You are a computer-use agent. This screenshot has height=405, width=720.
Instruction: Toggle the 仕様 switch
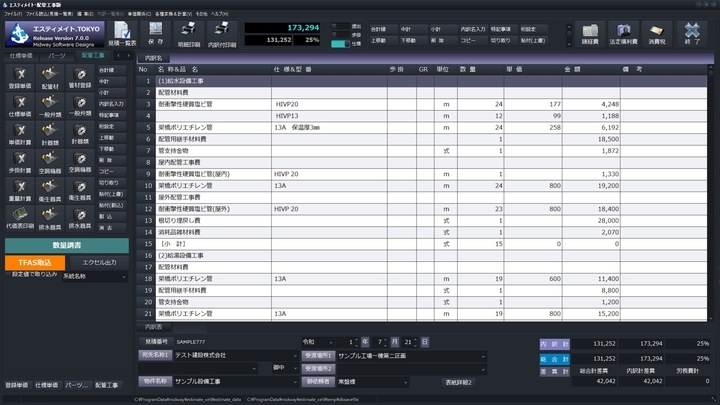[x=340, y=44]
